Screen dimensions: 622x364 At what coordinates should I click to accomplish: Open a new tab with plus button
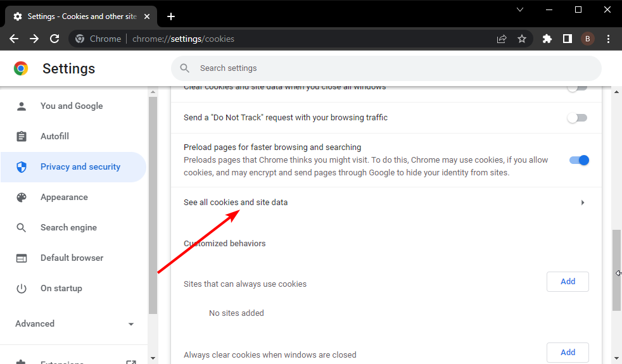(171, 16)
